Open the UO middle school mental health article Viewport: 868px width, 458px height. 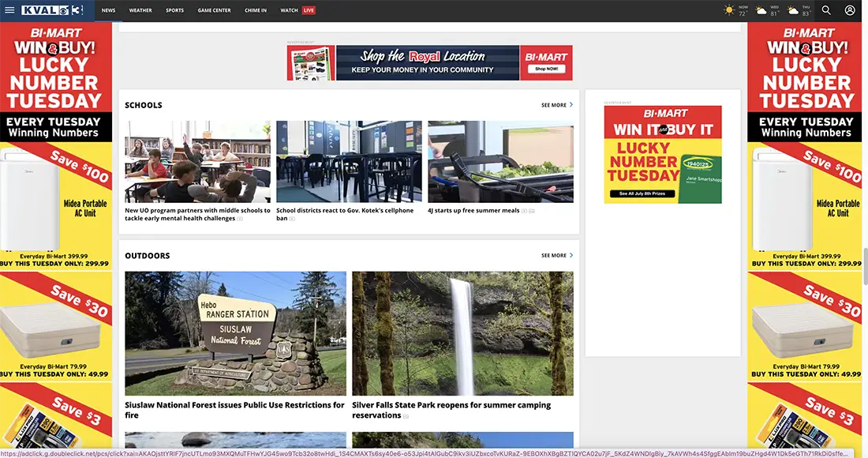click(x=197, y=214)
